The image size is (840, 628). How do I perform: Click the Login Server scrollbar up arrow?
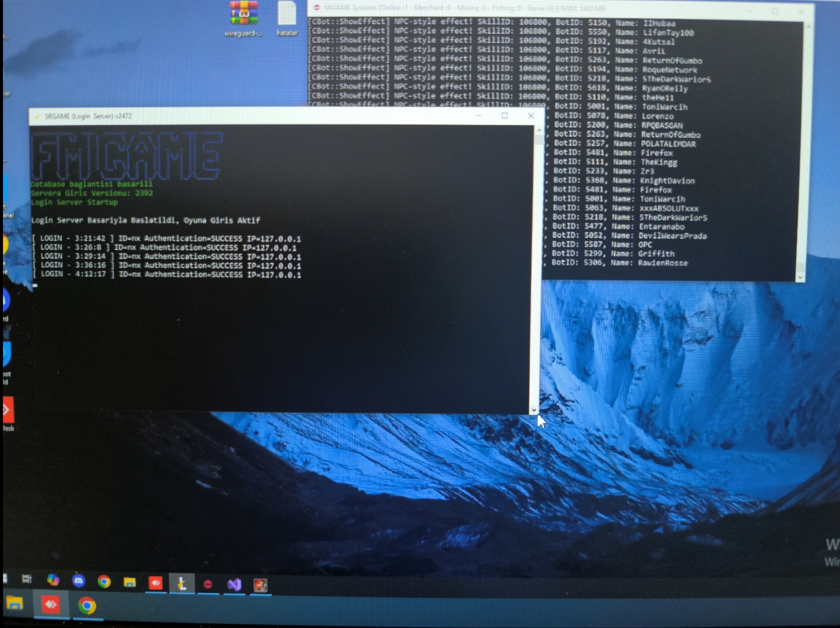pyautogui.click(x=539, y=131)
